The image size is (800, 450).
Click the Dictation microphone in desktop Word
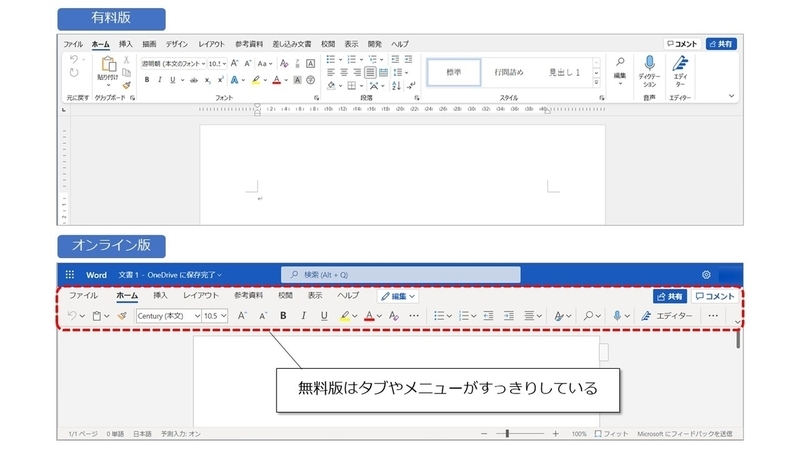pyautogui.click(x=649, y=63)
